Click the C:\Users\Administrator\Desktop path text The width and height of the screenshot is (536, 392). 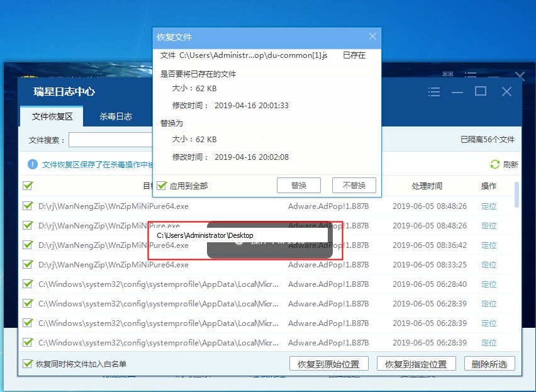(x=205, y=235)
